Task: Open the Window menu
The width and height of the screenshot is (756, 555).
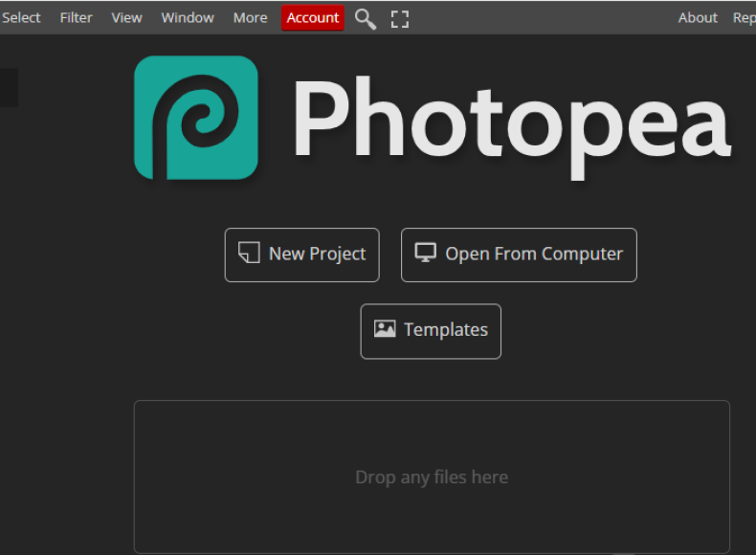Action: 188,18
